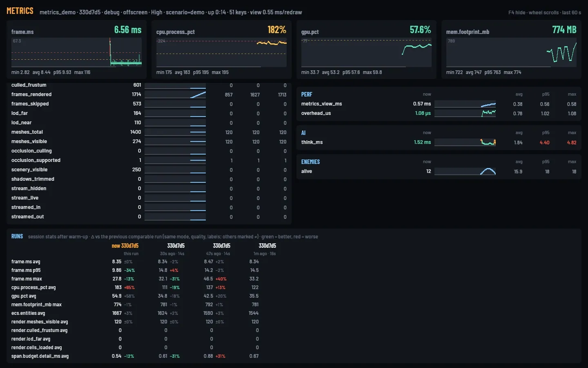Click the 'min 2.82' stat under frame.ms
The height and width of the screenshot is (368, 588).
(20, 72)
